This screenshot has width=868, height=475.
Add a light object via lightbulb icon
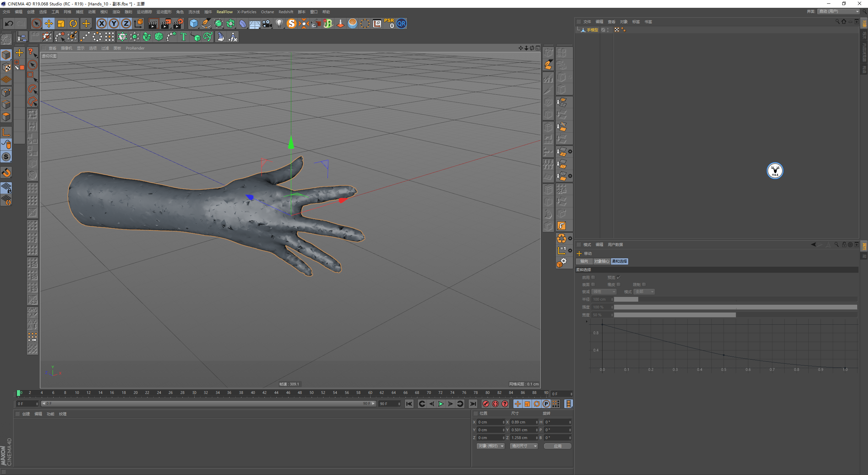click(x=279, y=23)
